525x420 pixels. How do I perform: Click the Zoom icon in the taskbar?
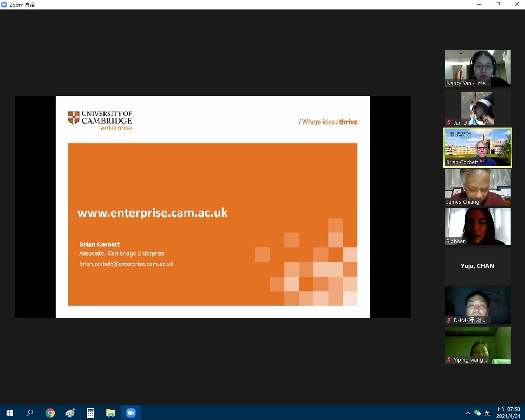point(131,413)
